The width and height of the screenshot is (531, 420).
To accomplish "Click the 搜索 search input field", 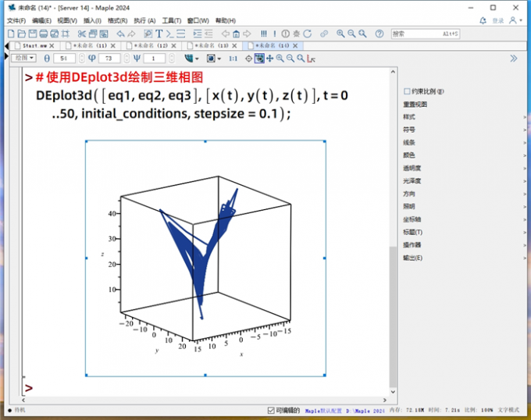I will 422,34.
